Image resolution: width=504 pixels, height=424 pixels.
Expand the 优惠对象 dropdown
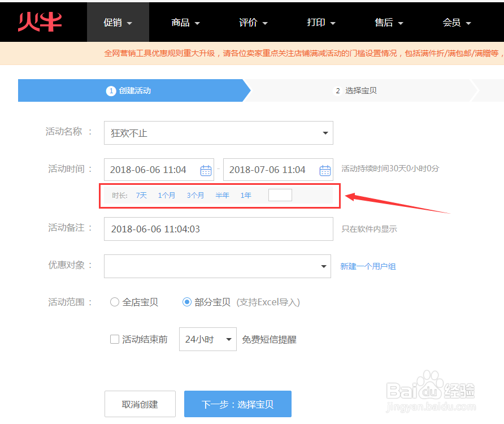[218, 266]
